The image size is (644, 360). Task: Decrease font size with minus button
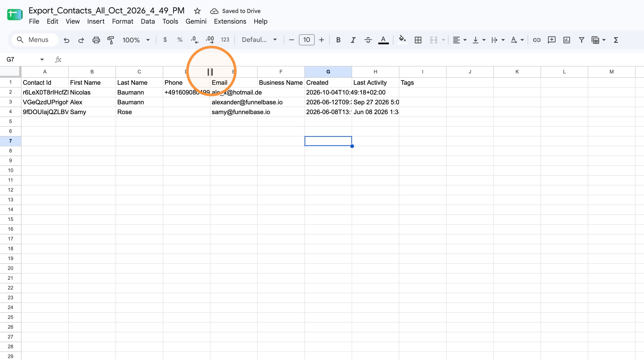(x=291, y=40)
